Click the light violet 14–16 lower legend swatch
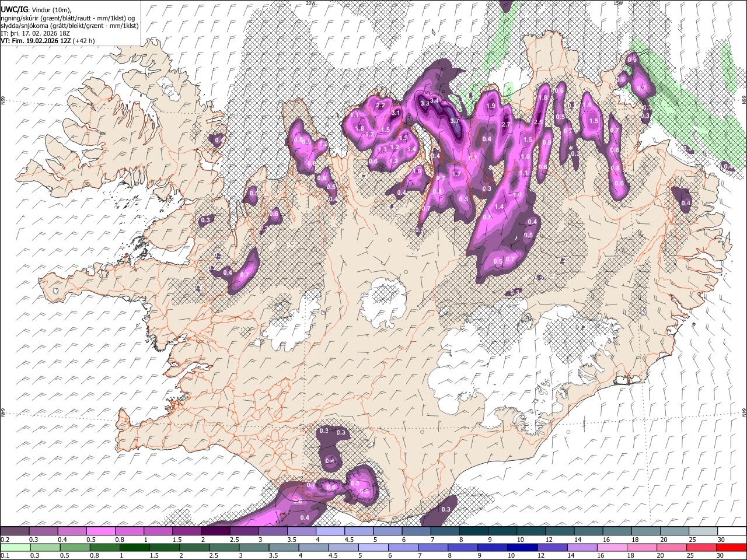This screenshot has height=560, width=747. tap(582, 547)
